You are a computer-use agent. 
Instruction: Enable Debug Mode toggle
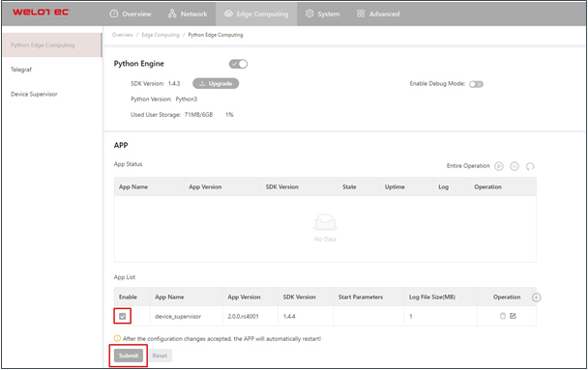click(476, 84)
